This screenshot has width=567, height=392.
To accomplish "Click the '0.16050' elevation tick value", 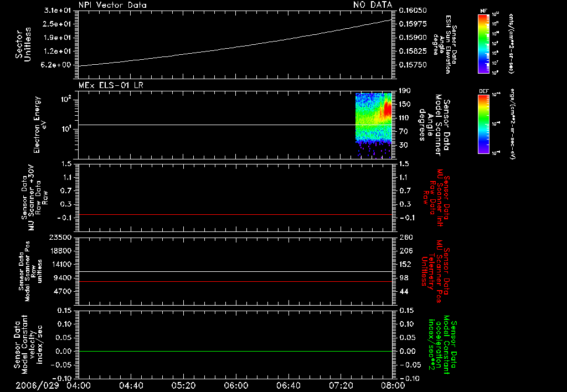I will click(413, 11).
